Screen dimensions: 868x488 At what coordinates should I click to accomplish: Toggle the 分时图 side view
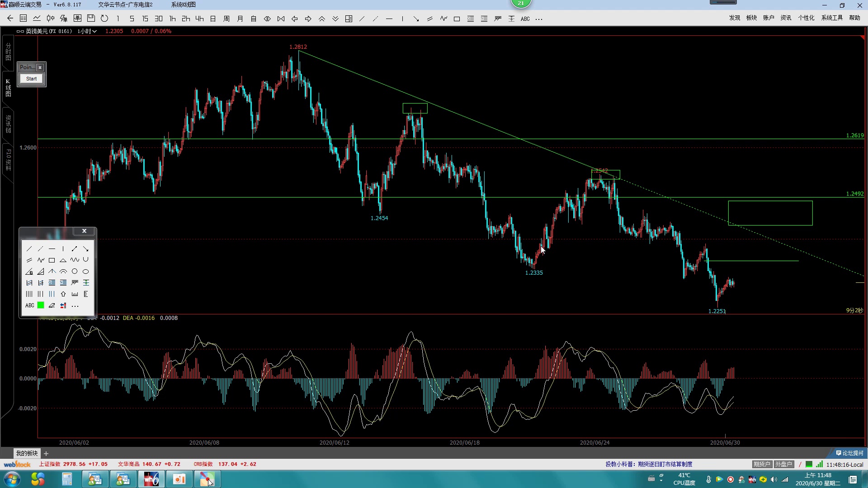point(8,52)
